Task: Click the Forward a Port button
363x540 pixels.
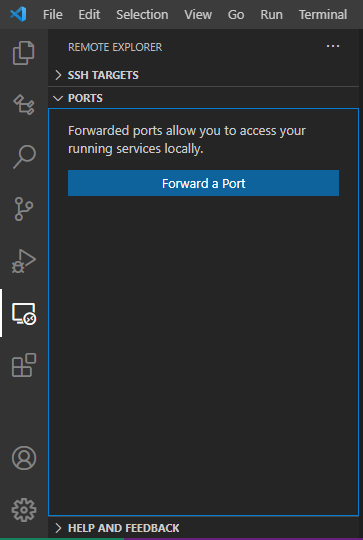Action: click(x=203, y=183)
